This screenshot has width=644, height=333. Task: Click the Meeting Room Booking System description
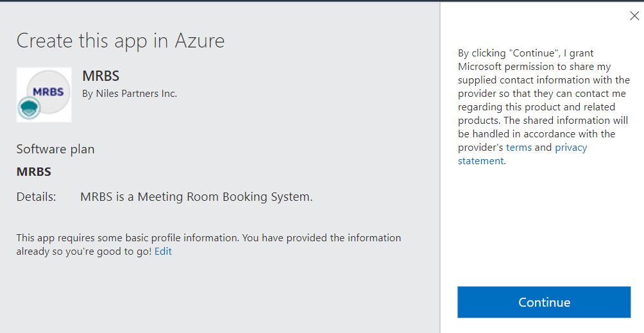pyautogui.click(x=196, y=197)
